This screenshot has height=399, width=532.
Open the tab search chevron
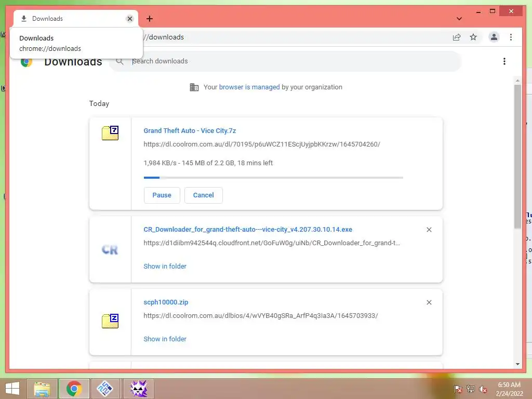(459, 19)
